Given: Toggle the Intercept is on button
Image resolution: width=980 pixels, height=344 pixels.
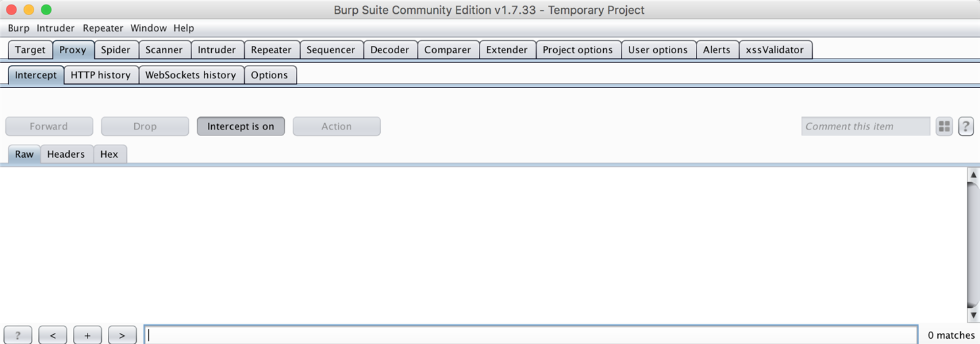Looking at the screenshot, I should tap(241, 126).
